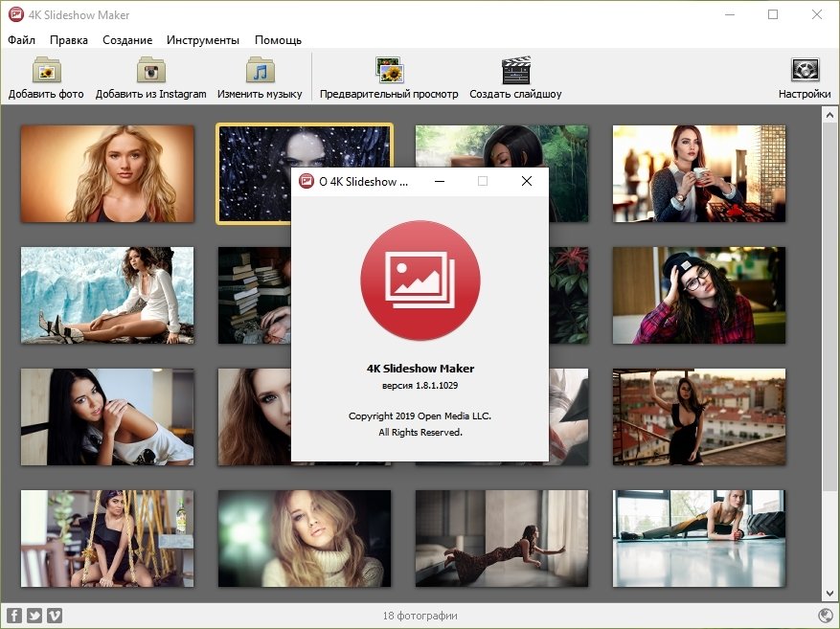Select the woman in green jungle photo
The width and height of the screenshot is (840, 629).
(x=502, y=146)
